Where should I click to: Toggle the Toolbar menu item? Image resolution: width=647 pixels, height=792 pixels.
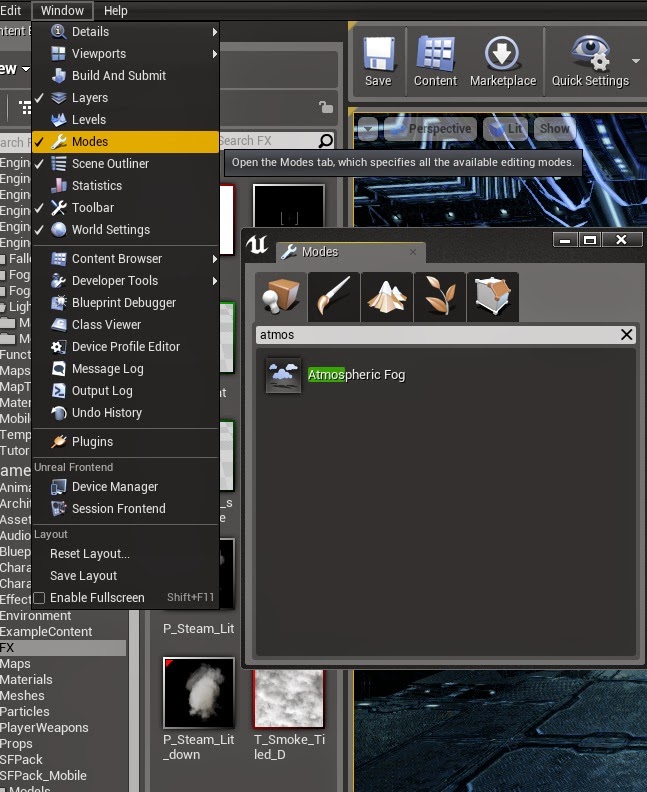coord(125,208)
